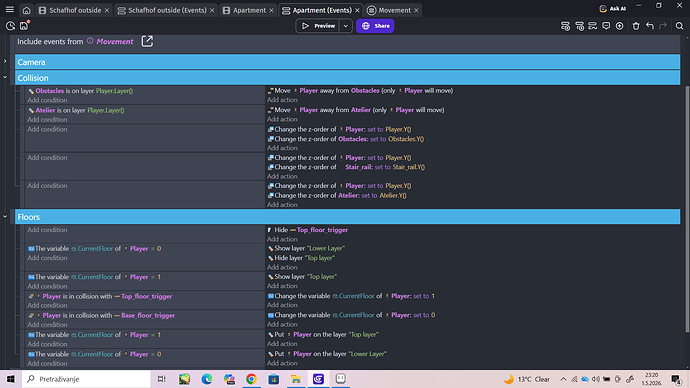Click the taskbar search field Pretraživanje
The image size is (690, 388).
point(86,379)
